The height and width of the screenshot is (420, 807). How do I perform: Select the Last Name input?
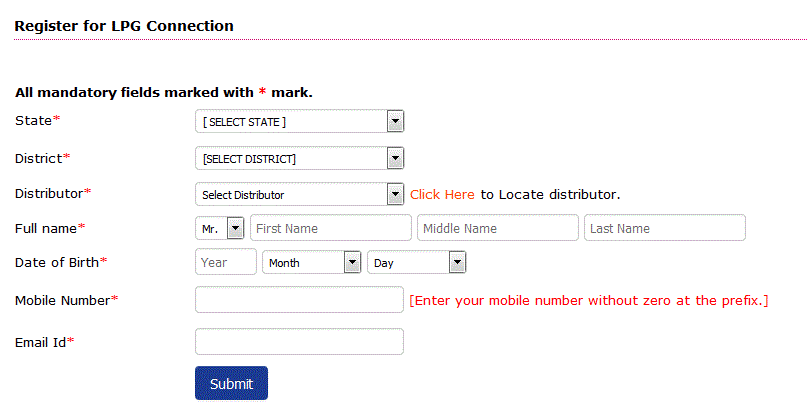665,228
